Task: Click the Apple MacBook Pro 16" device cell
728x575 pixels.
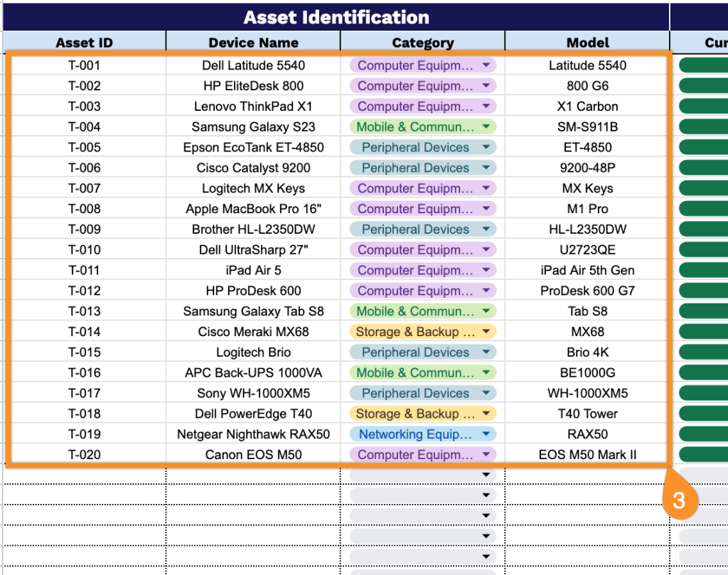Action: [253, 209]
